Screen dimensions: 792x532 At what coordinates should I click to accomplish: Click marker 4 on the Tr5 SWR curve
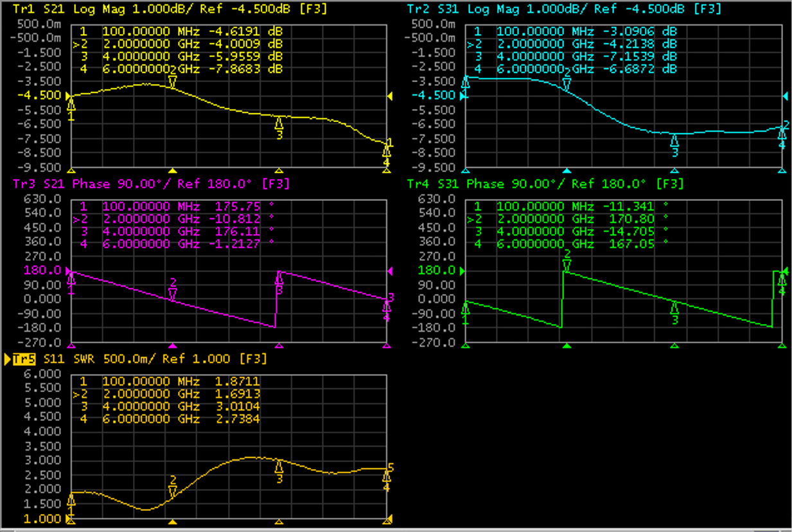386,479
